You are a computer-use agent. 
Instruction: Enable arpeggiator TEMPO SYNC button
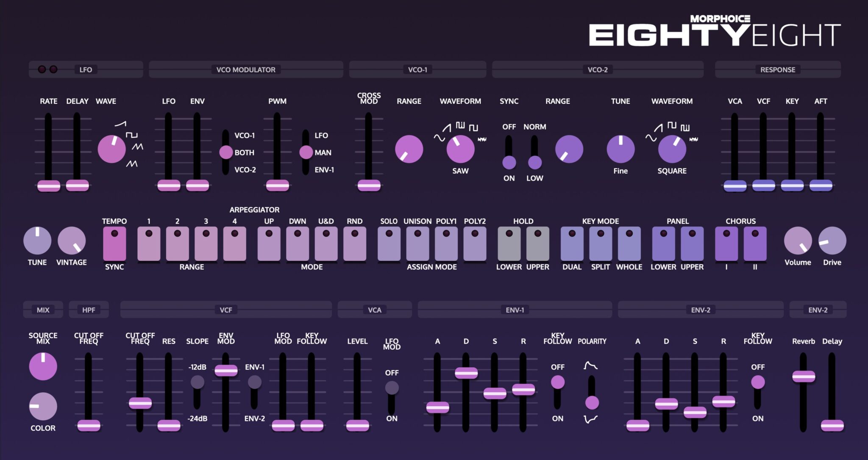click(x=114, y=244)
